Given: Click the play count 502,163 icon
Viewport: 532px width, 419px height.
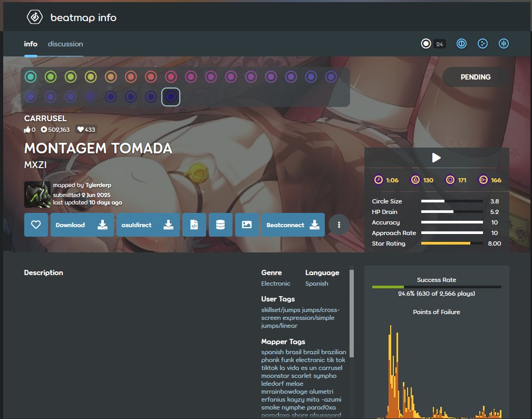Looking at the screenshot, I should [44, 130].
